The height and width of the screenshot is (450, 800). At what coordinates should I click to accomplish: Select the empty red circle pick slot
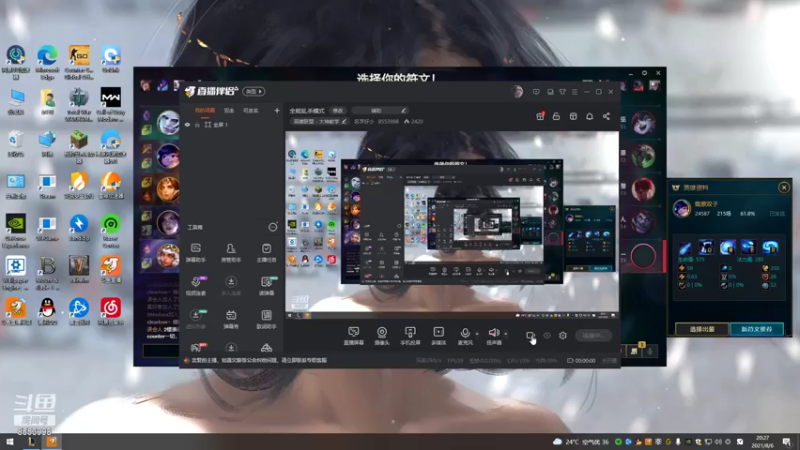643,257
